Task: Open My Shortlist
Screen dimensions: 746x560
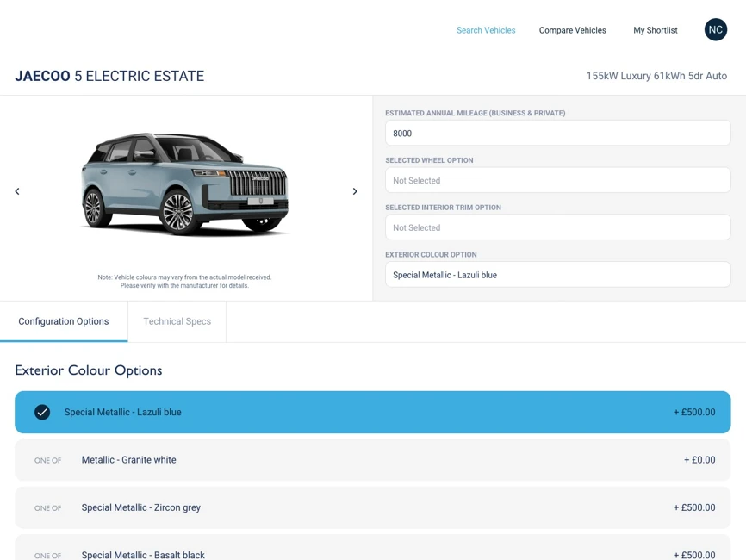Action: click(x=656, y=30)
